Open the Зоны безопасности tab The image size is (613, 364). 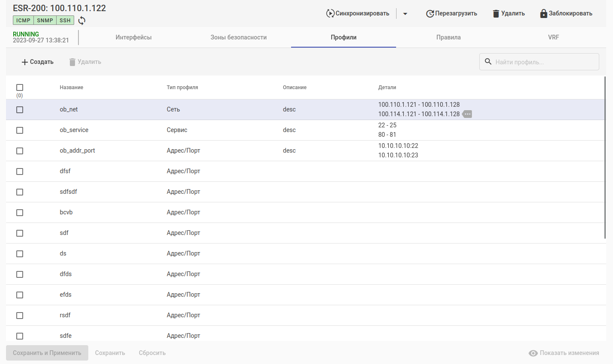tap(238, 37)
